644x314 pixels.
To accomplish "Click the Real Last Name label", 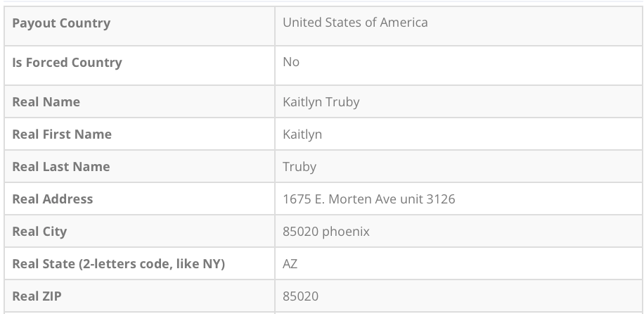I will click(61, 167).
